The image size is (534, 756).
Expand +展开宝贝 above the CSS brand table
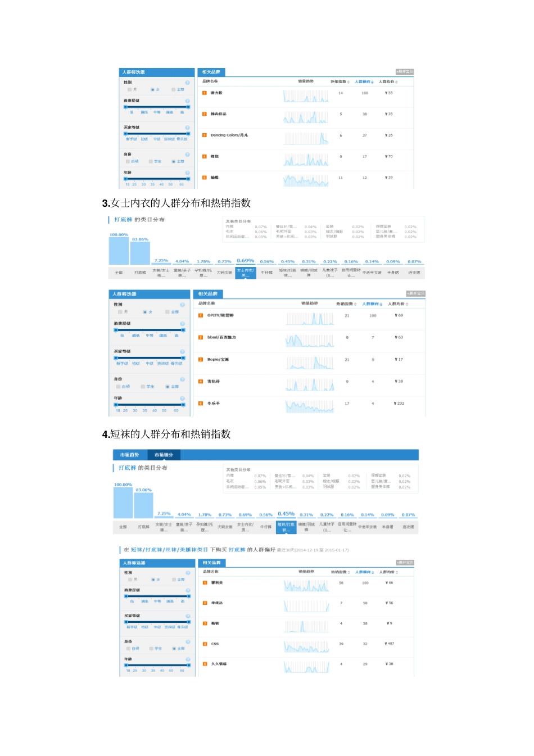click(x=405, y=562)
